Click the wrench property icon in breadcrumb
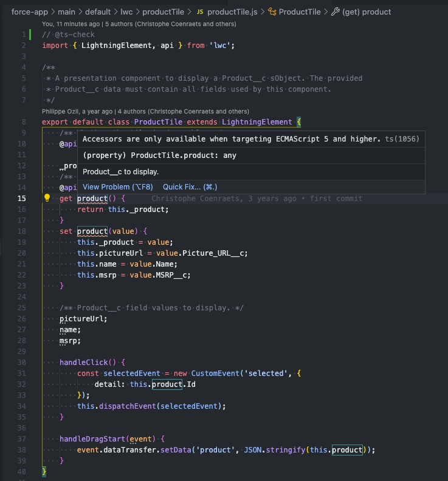Image resolution: width=448 pixels, height=481 pixels. point(336,12)
